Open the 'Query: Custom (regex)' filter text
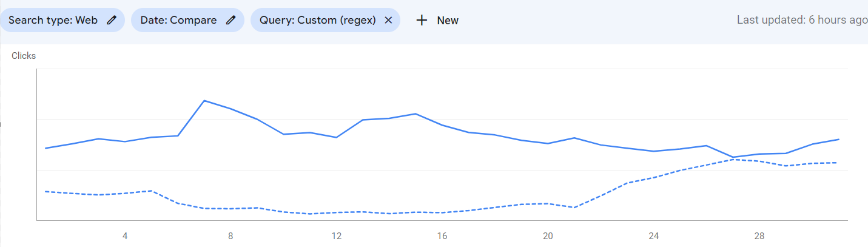Screen dimensions: 868x247 [317, 20]
